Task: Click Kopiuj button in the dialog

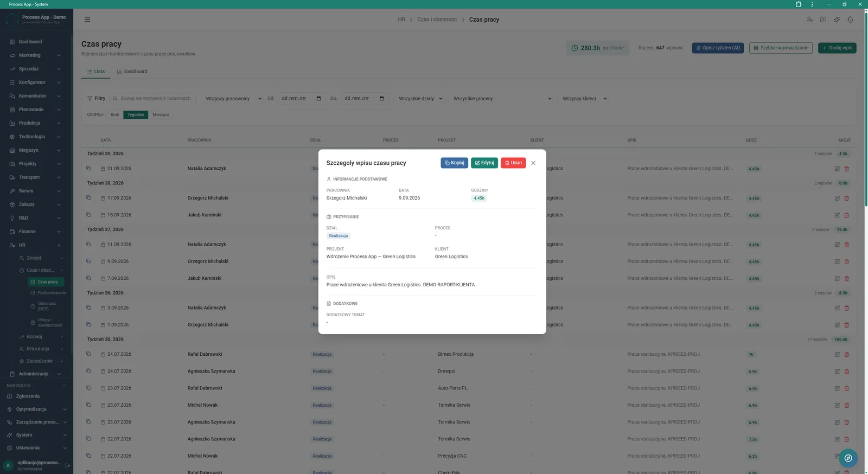Action: click(455, 163)
